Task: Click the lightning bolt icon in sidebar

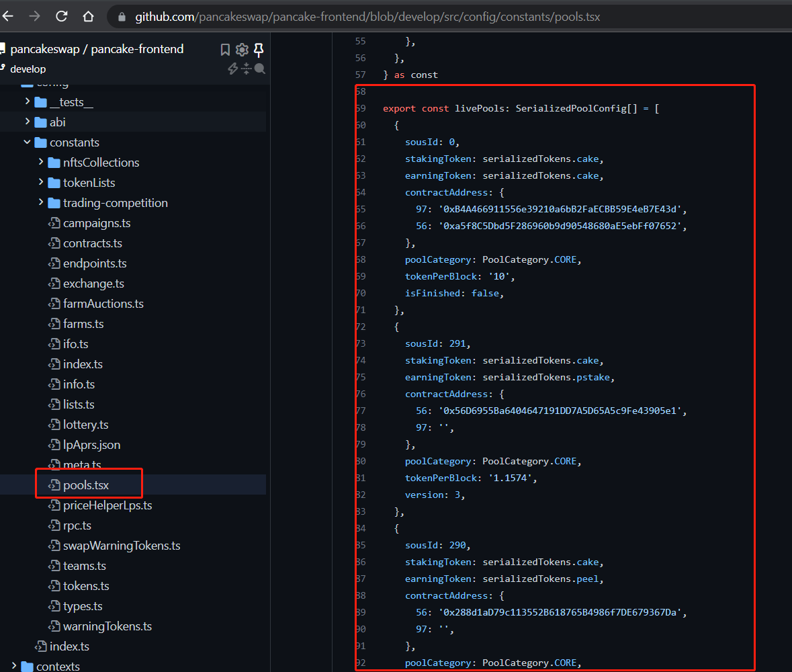Action: point(233,69)
